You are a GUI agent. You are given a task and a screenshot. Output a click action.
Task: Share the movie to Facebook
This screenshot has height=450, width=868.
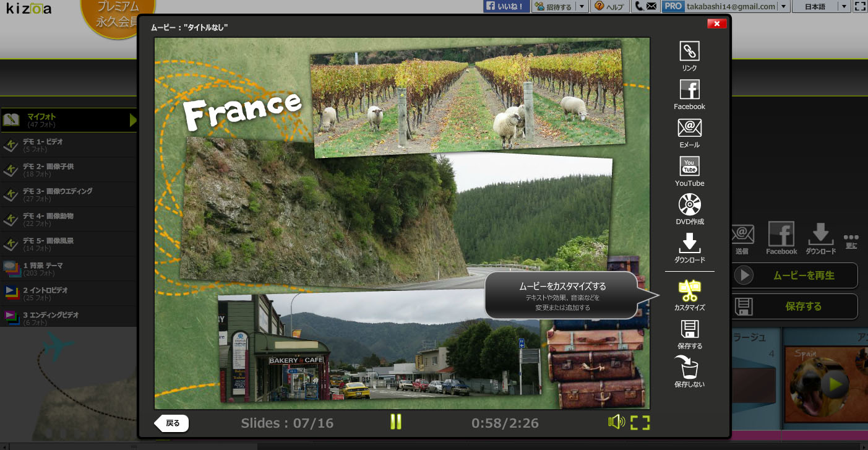pos(689,90)
